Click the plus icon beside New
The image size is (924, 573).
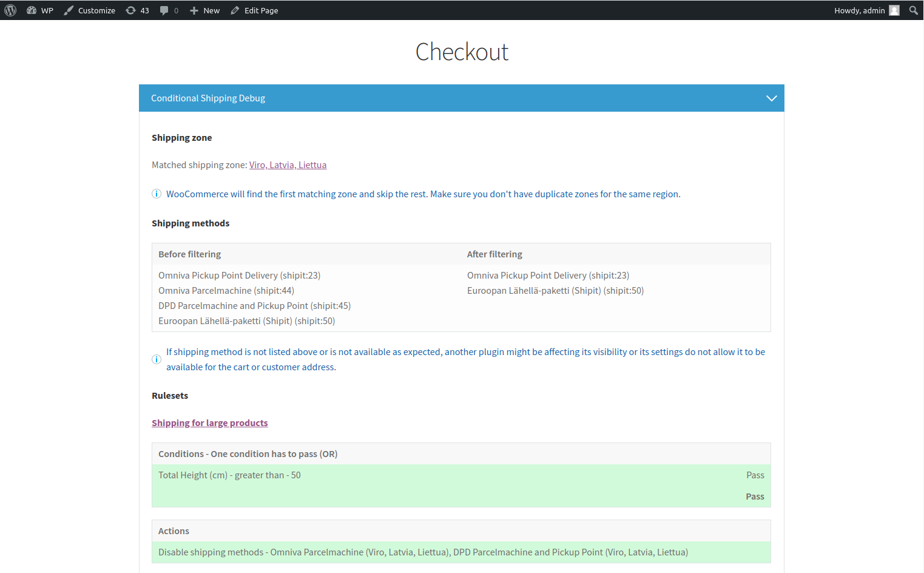(x=194, y=10)
